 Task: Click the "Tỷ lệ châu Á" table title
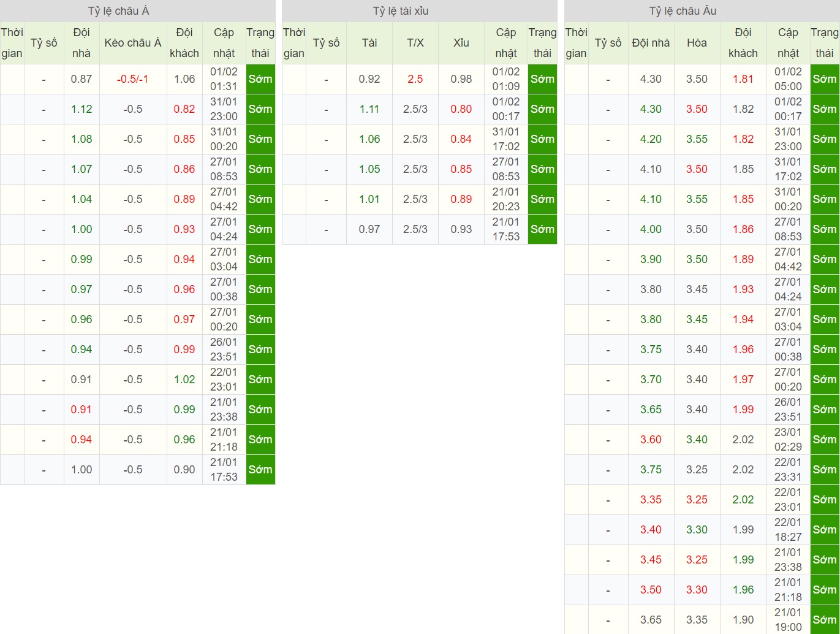coord(118,11)
